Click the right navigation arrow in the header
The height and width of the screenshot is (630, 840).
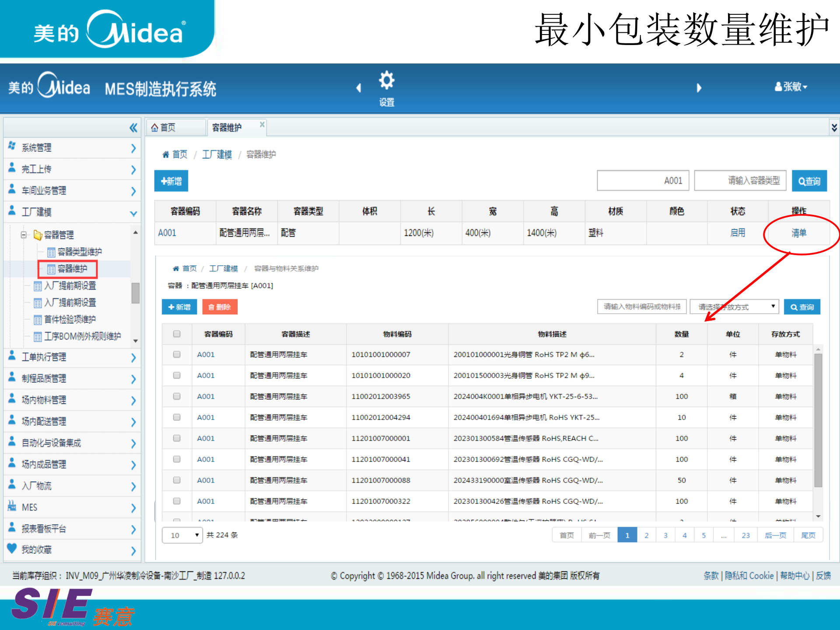pyautogui.click(x=699, y=88)
